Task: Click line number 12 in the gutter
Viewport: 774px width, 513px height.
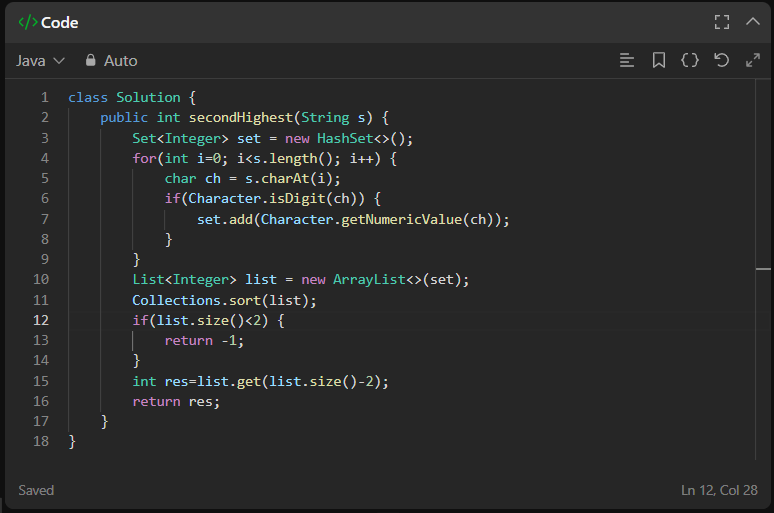Action: [41, 320]
